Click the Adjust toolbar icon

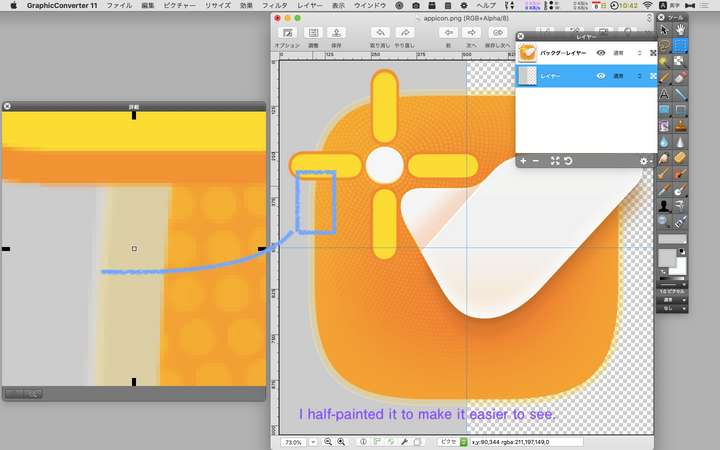pyautogui.click(x=313, y=33)
